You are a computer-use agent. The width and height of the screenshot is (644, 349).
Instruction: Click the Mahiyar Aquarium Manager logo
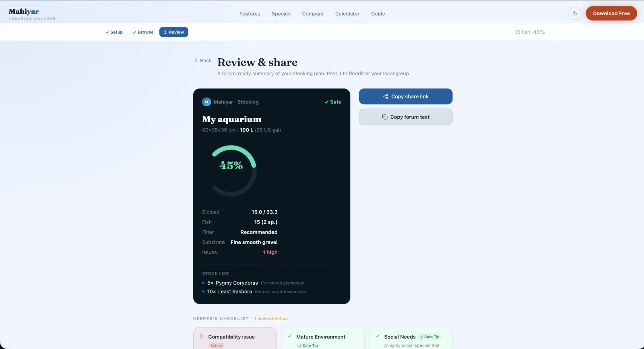click(32, 14)
